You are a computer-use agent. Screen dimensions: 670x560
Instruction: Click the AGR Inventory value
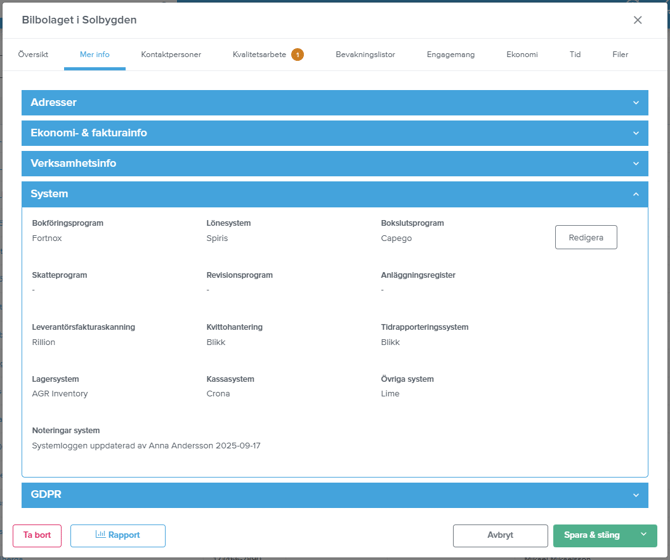tap(60, 394)
